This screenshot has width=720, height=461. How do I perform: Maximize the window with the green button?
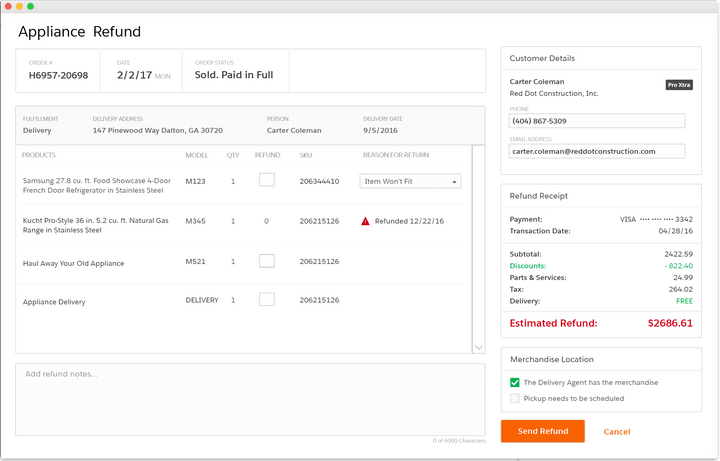[x=30, y=6]
